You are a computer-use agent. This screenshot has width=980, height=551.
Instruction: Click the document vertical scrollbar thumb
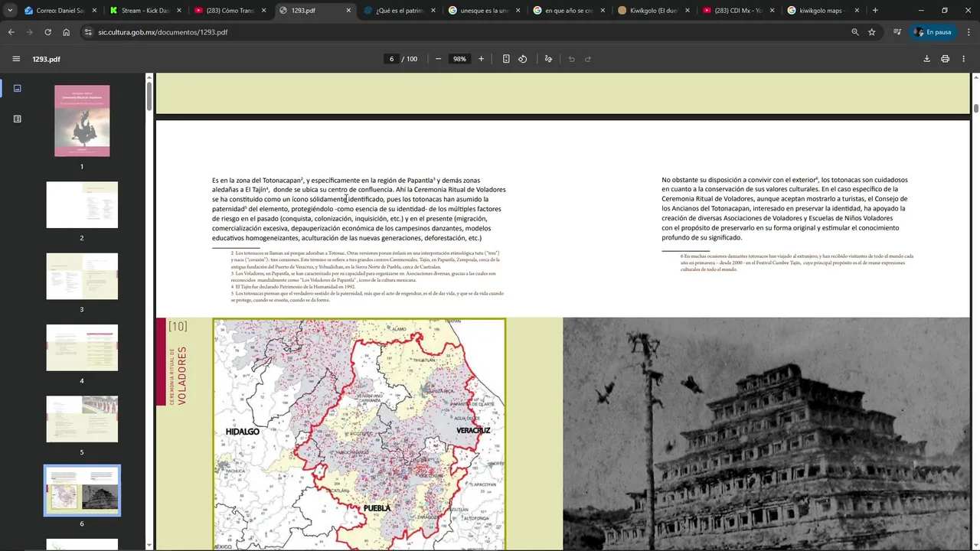click(x=976, y=108)
